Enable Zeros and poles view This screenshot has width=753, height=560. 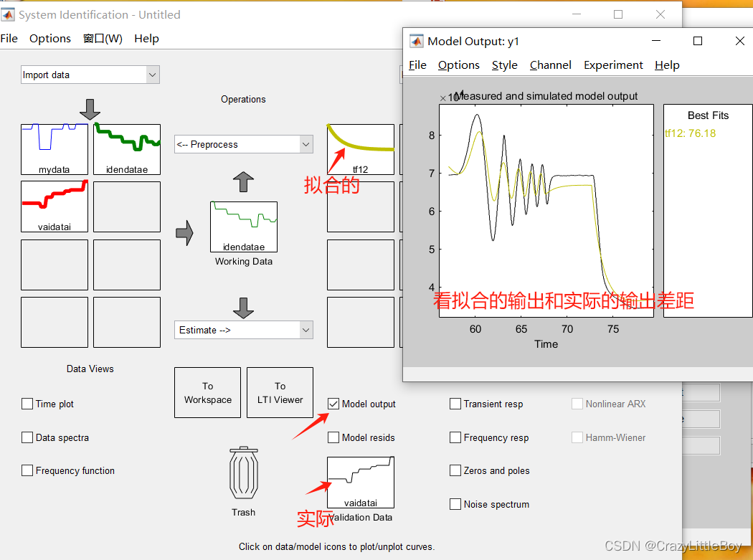(455, 470)
